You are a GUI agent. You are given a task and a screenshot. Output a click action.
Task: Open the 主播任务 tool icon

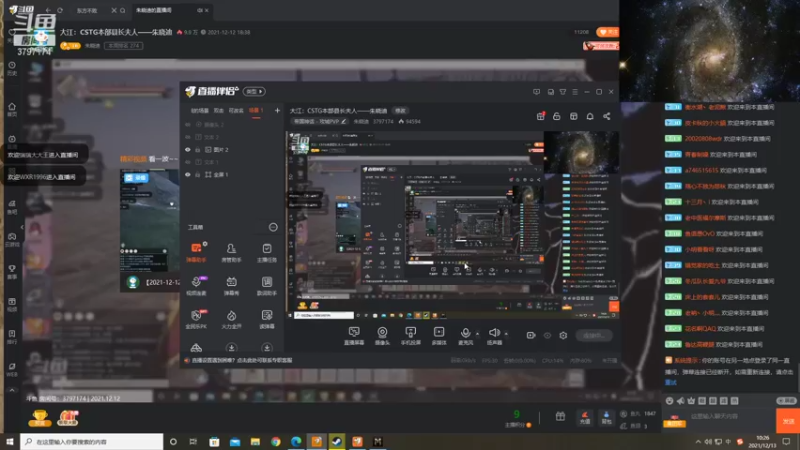[x=266, y=252]
